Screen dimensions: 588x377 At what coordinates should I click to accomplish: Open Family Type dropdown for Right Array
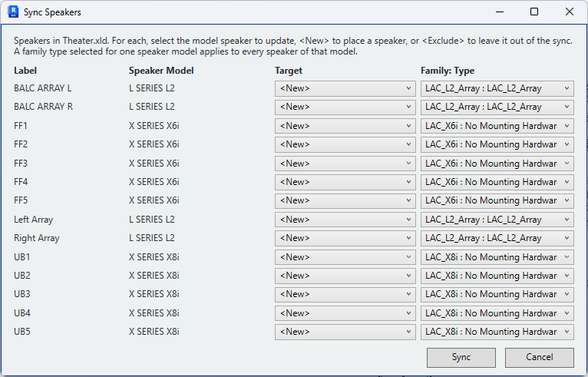pyautogui.click(x=497, y=239)
